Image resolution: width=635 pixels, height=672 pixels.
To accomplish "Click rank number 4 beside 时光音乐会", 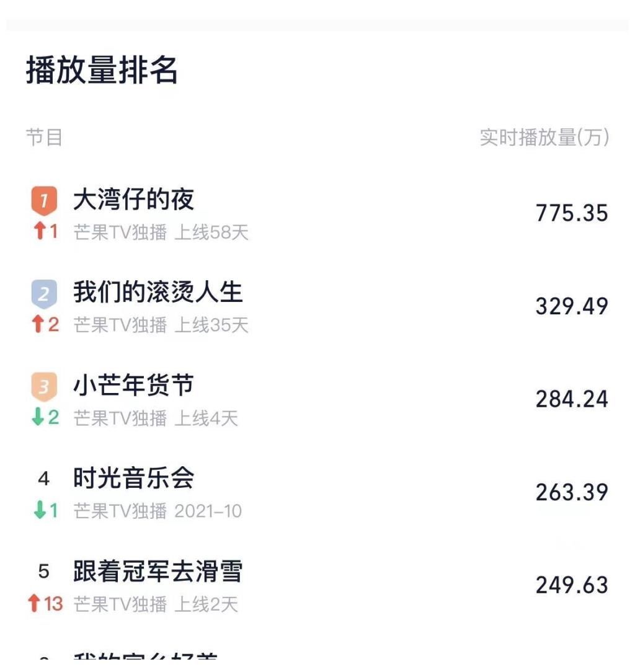I will coord(43,479).
